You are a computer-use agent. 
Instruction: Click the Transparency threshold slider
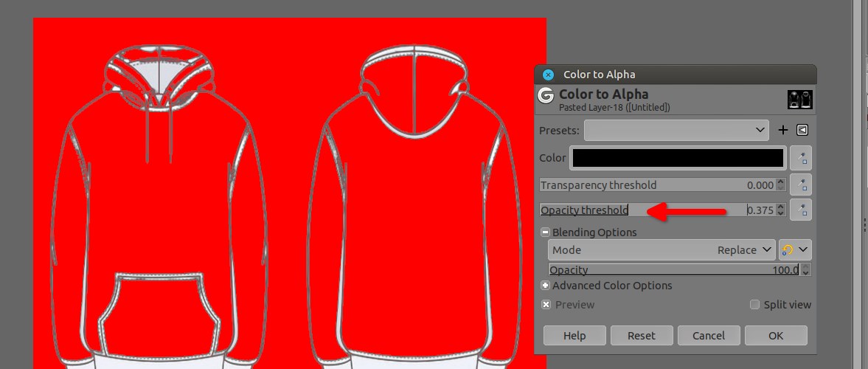pyautogui.click(x=658, y=185)
